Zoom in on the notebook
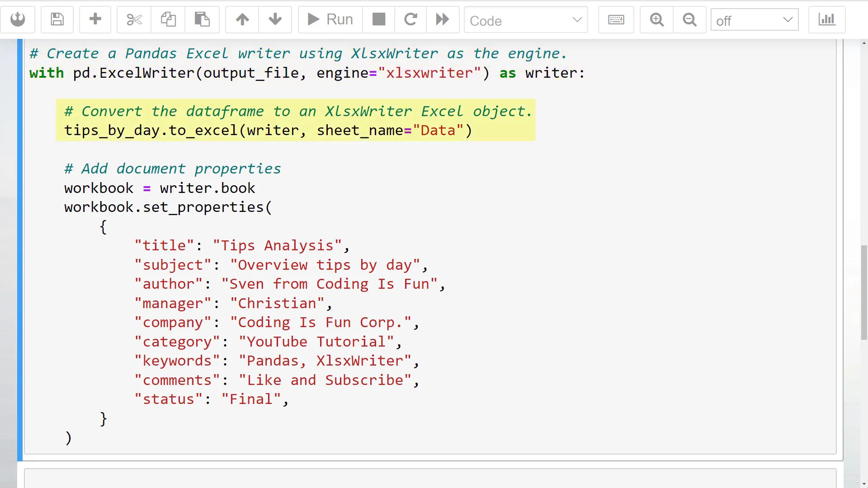The image size is (868, 488). (656, 19)
